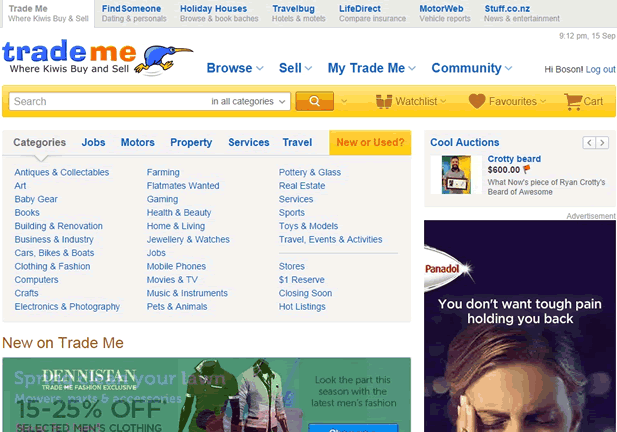Open the Electronics & Photography category link
This screenshot has height=432, width=617.
(67, 306)
